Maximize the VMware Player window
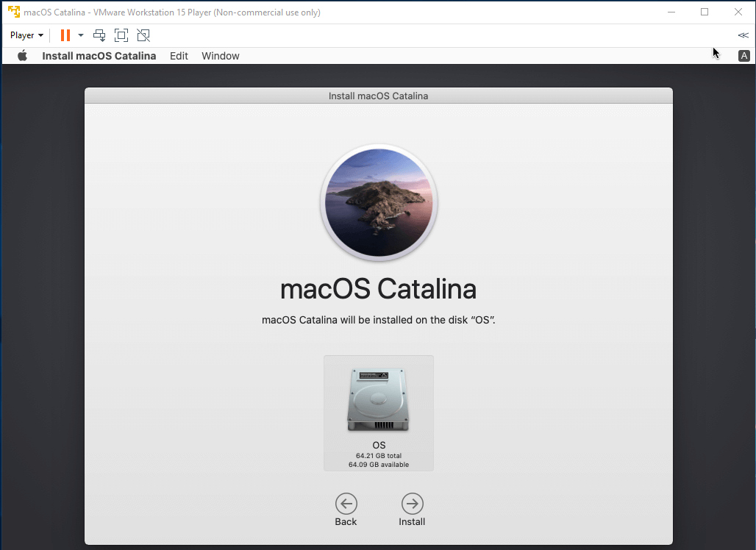756x550 pixels. [705, 12]
